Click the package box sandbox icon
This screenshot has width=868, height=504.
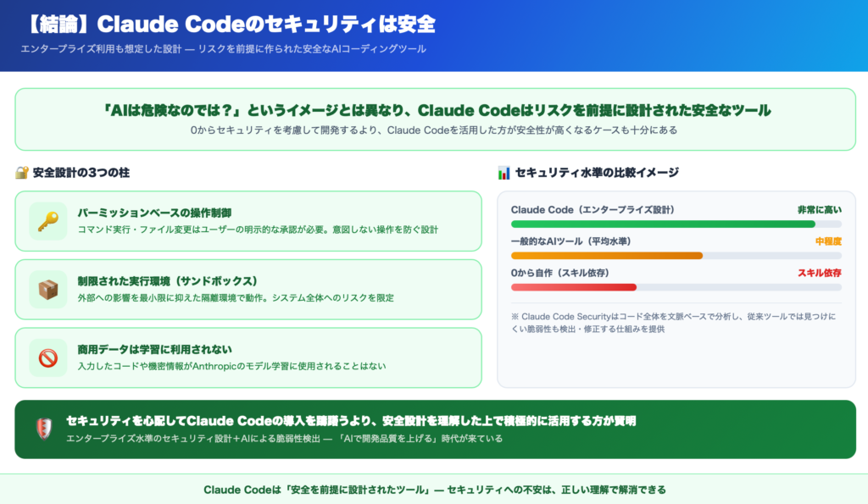click(x=47, y=290)
